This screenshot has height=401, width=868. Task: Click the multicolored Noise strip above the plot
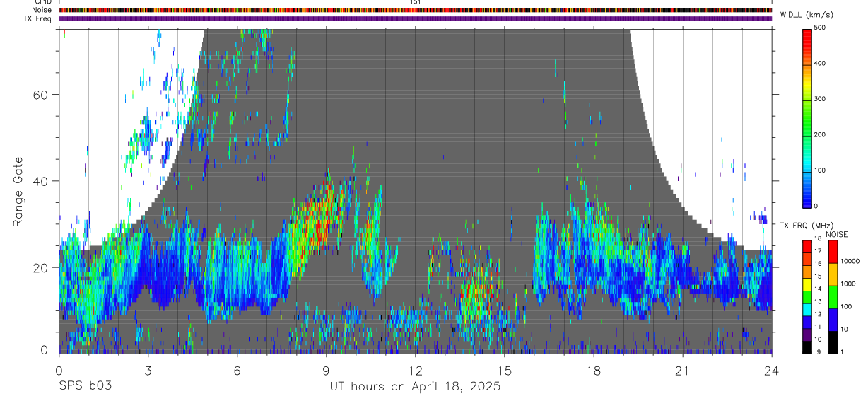pyautogui.click(x=416, y=10)
